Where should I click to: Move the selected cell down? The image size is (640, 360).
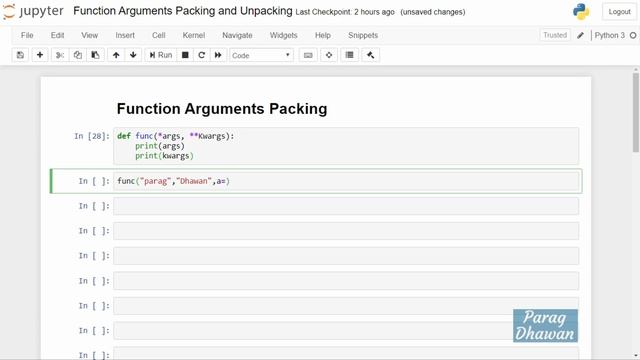tap(133, 55)
